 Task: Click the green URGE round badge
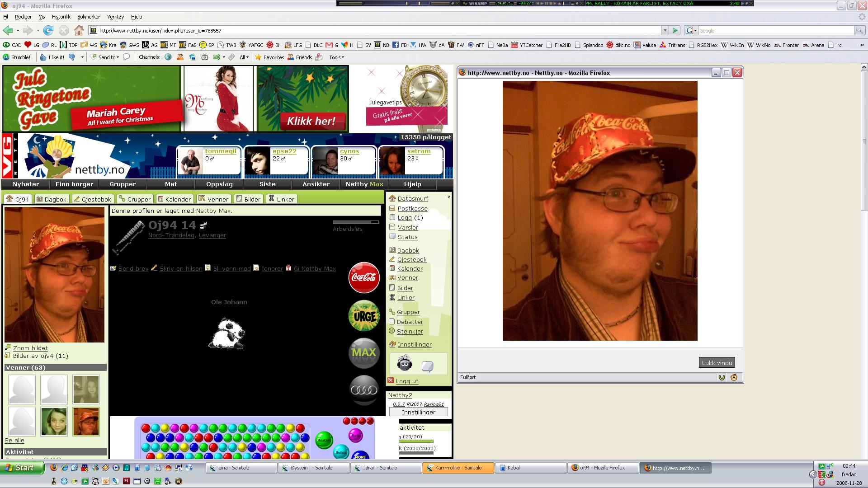[x=364, y=315]
